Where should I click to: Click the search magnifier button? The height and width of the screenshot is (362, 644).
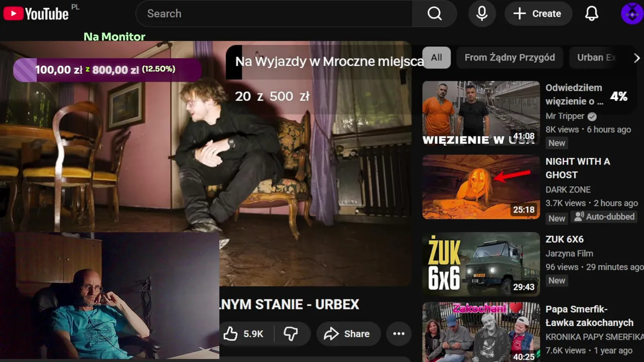(435, 14)
